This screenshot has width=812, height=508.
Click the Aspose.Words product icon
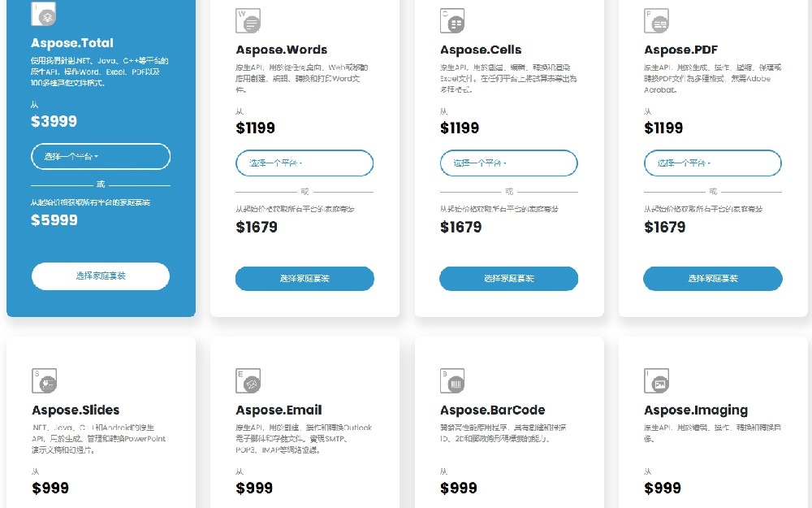pyautogui.click(x=248, y=21)
